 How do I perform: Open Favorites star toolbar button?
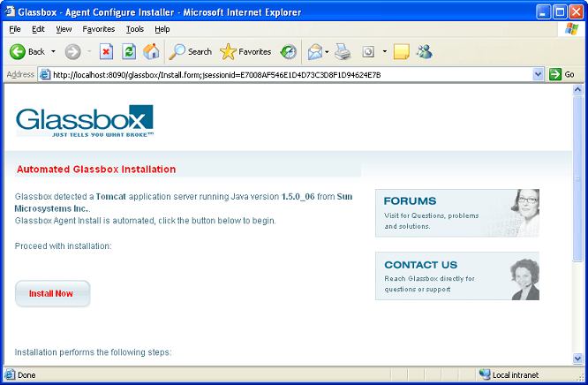(245, 52)
